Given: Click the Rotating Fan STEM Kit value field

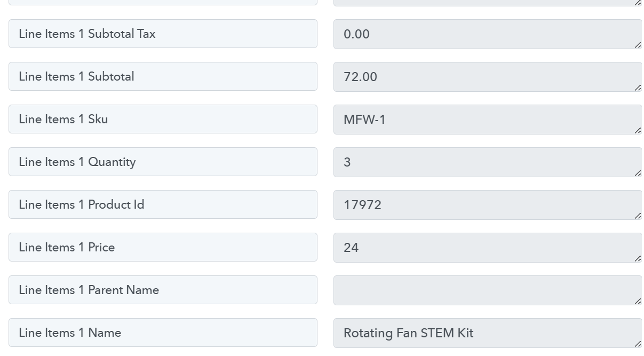Looking at the screenshot, I should (x=487, y=333).
